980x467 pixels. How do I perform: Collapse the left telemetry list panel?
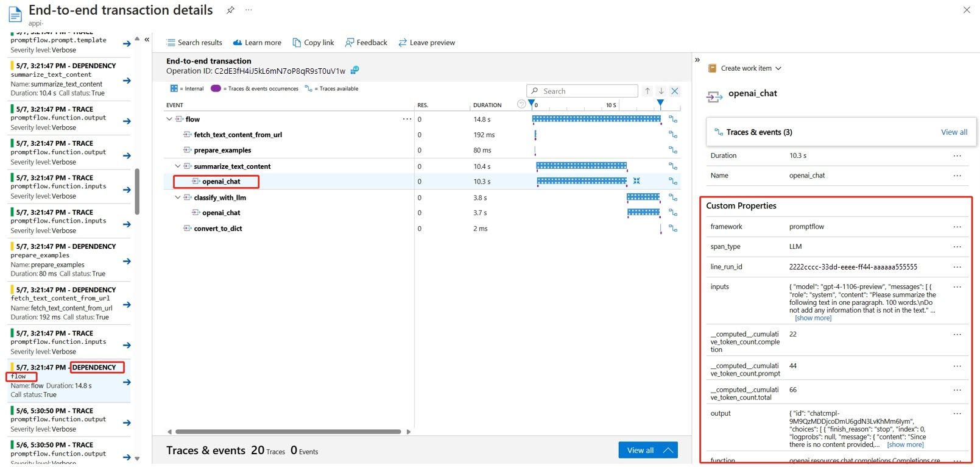(147, 40)
